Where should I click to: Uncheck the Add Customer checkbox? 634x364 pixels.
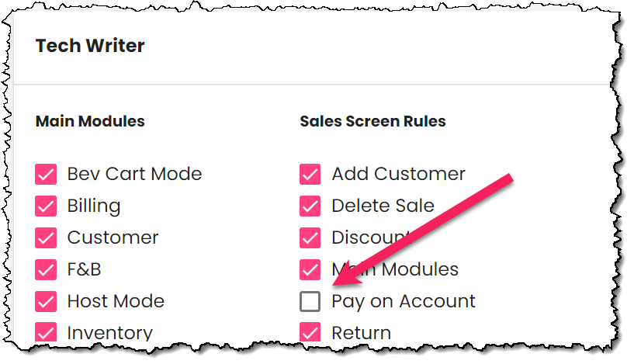tap(310, 174)
